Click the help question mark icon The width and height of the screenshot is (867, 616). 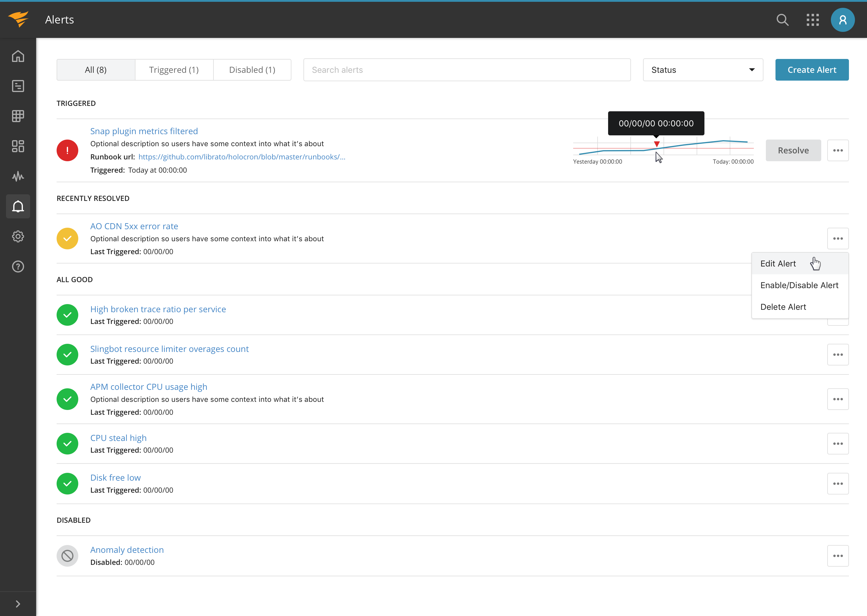[18, 267]
